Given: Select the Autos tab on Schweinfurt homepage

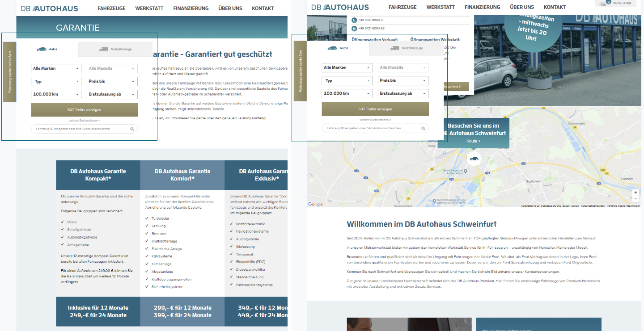Looking at the screenshot, I should [338, 48].
